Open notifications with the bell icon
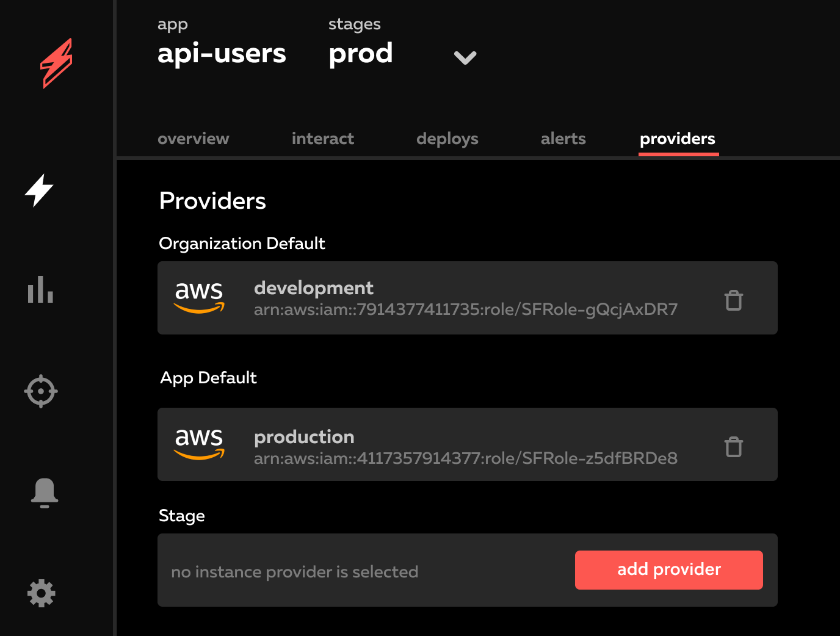The image size is (840, 636). pos(44,493)
